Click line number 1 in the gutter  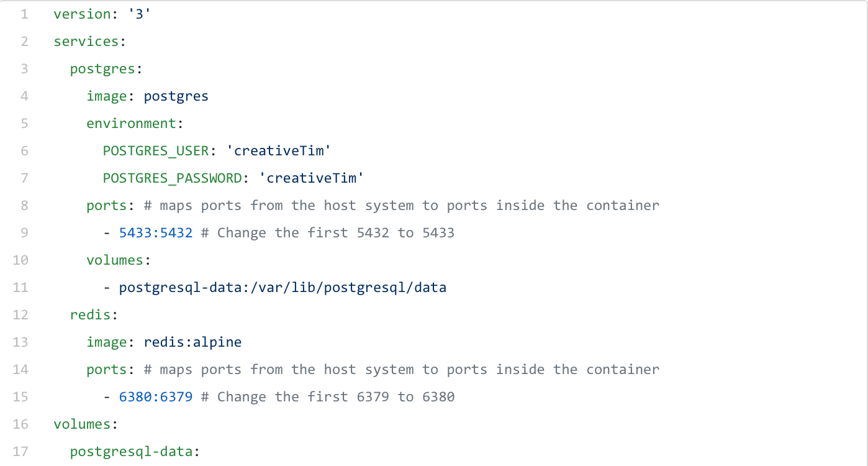point(24,14)
